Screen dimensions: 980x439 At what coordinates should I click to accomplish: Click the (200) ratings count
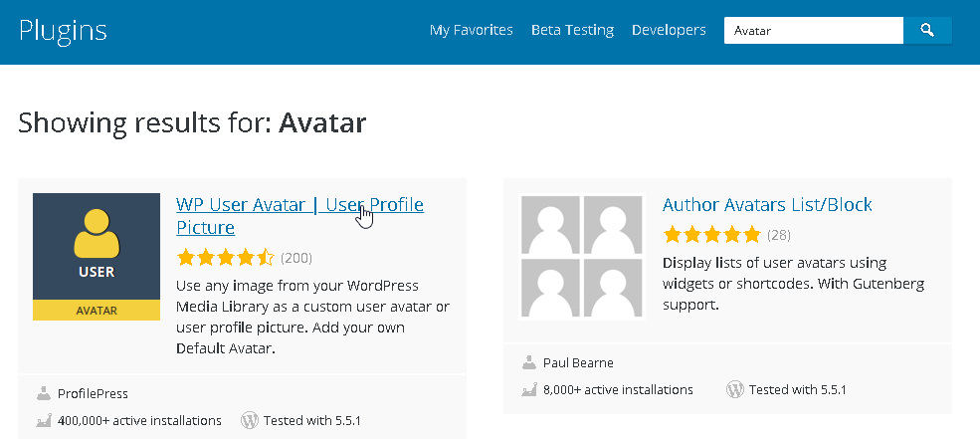coord(296,258)
